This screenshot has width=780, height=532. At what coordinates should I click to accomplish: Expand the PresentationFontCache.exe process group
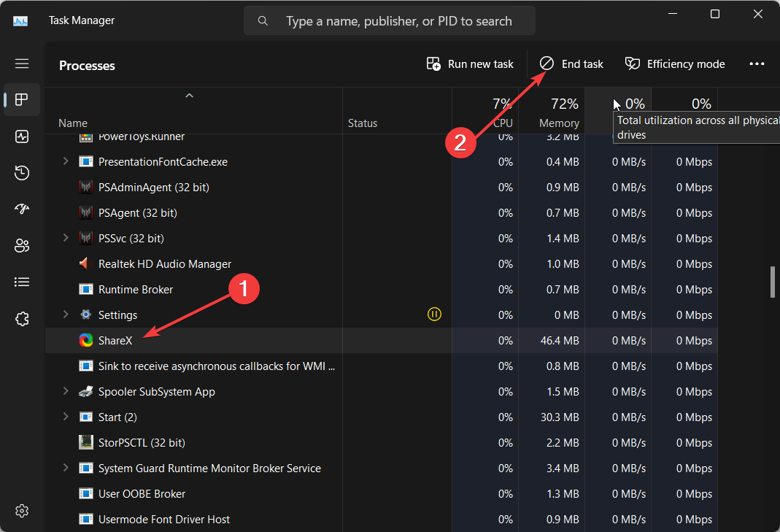[65, 161]
